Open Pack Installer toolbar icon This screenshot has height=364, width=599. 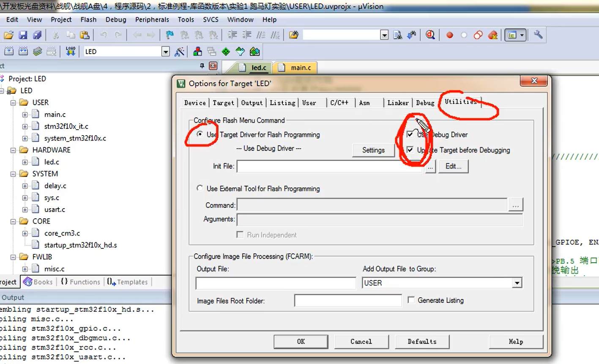tap(254, 52)
